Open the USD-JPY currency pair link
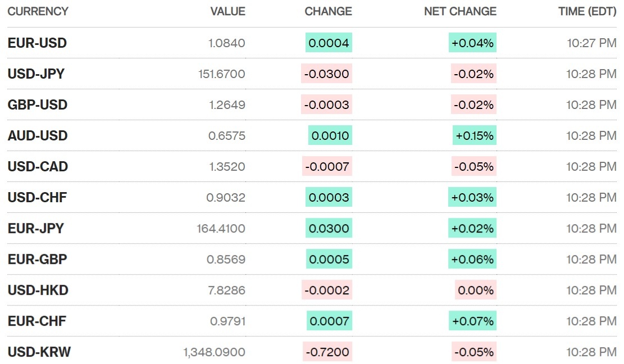Viewport: 624px width, 364px height. (36, 74)
